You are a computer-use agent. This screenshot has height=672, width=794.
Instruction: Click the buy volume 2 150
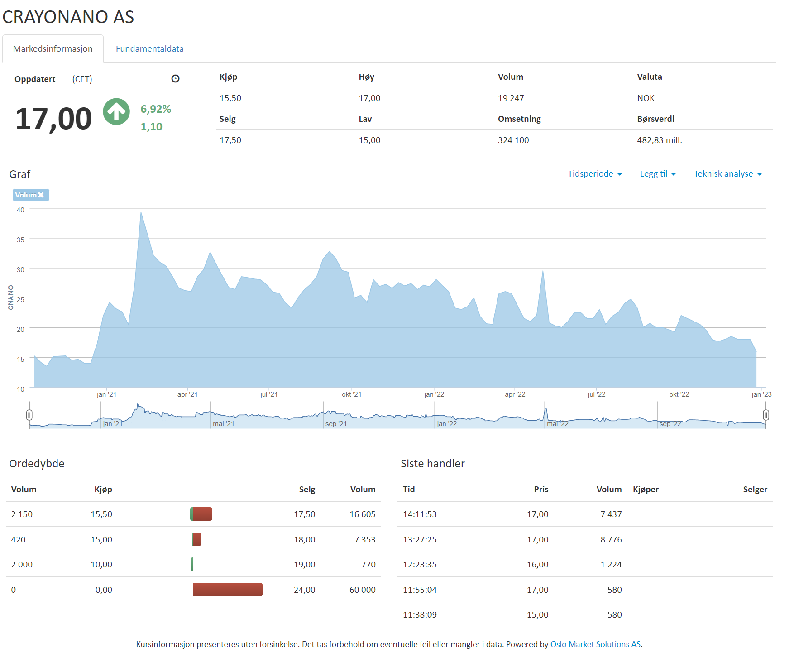coord(22,514)
